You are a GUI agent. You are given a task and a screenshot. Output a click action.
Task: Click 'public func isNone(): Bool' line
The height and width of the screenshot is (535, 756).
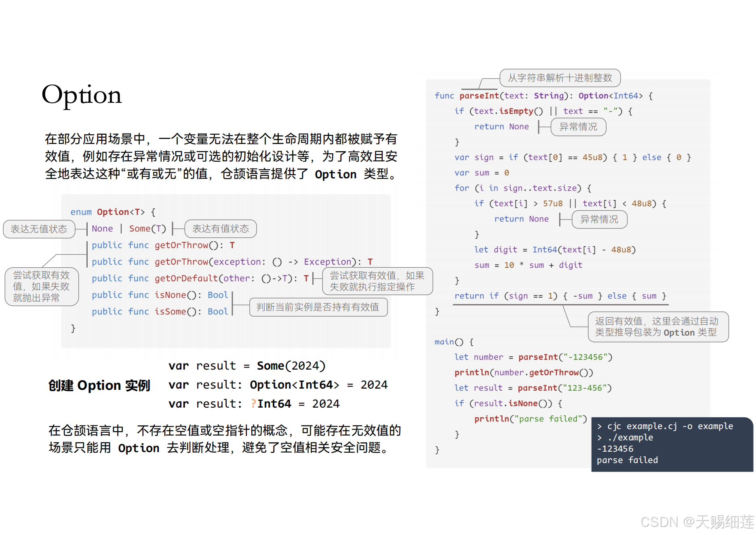160,295
